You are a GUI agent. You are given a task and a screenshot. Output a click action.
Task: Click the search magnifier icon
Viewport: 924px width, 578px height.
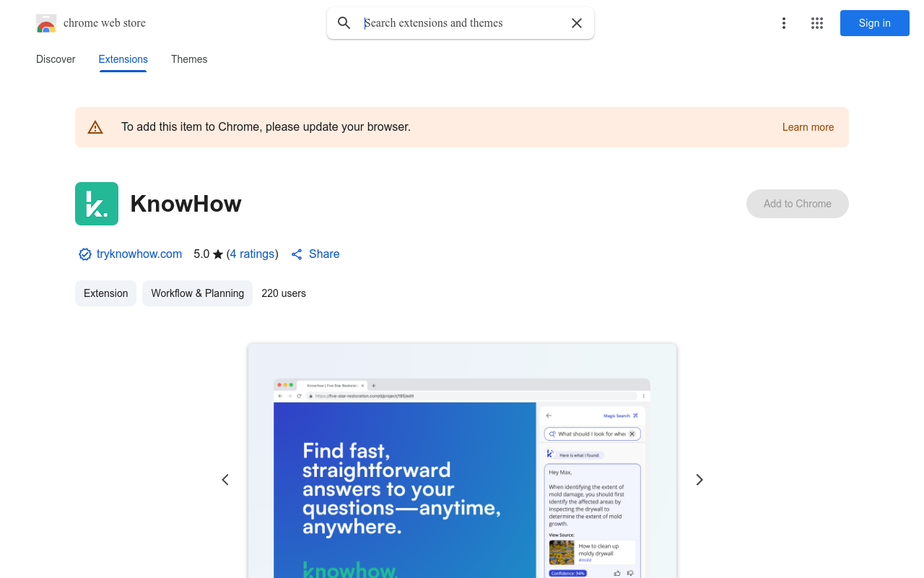click(344, 23)
